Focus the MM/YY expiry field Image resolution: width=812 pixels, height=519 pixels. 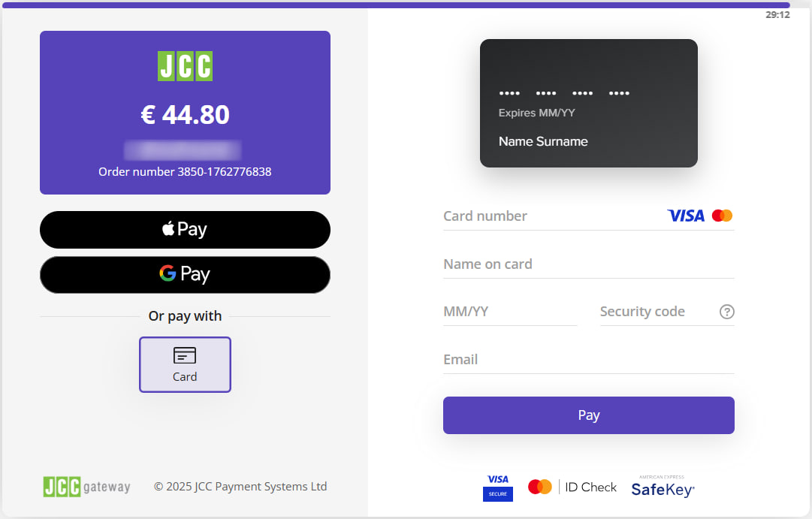click(509, 312)
